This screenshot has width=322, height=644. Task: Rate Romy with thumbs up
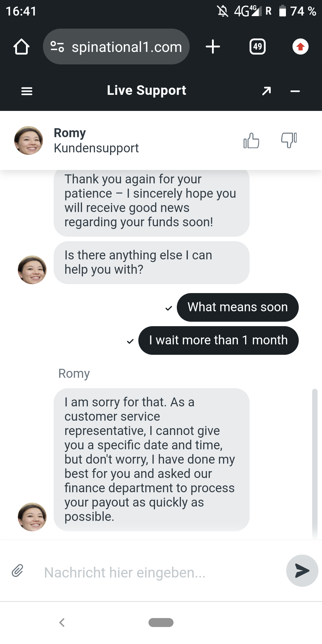click(251, 140)
